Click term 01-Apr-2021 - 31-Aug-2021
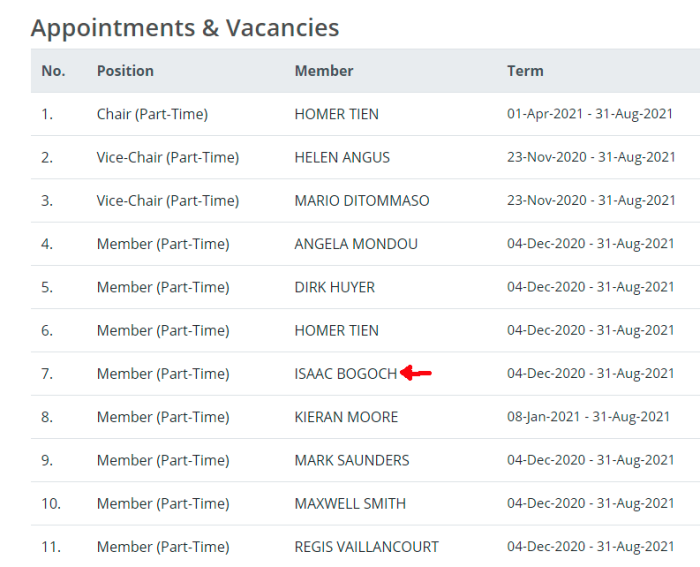This screenshot has width=700, height=567. tap(590, 114)
